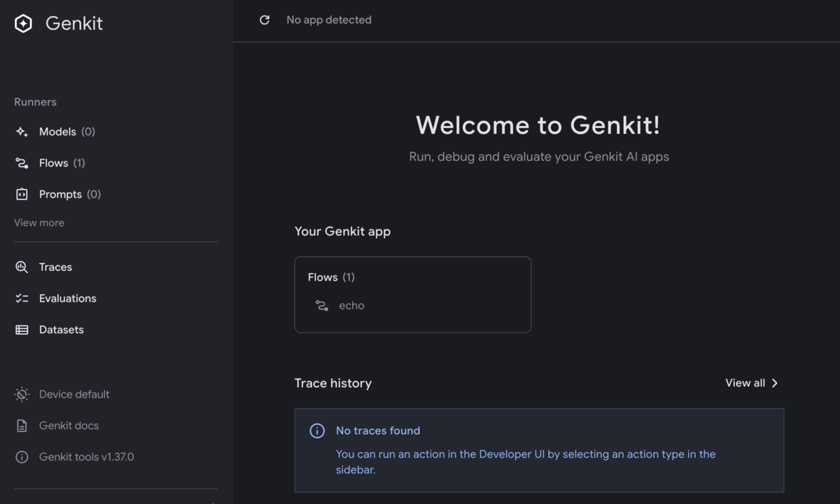Click the Datasets table icon

(x=22, y=330)
